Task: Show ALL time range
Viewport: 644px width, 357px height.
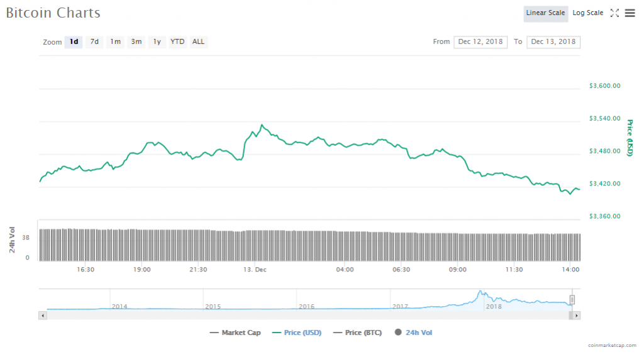Action: tap(198, 42)
